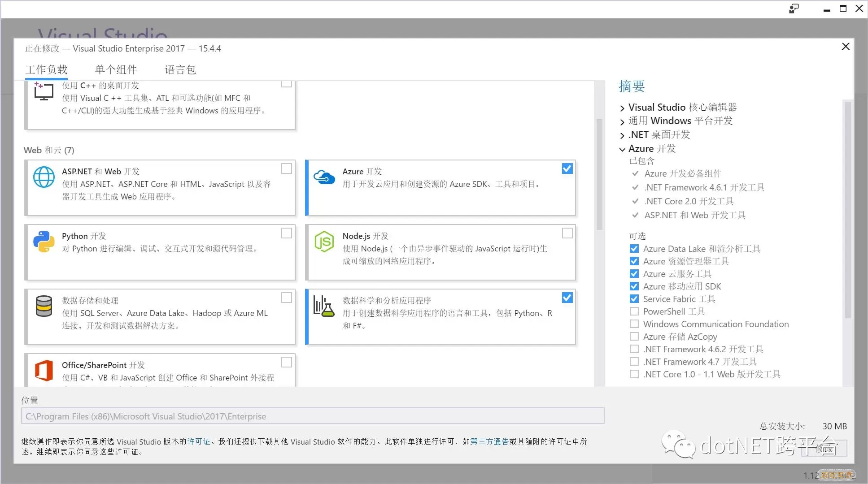Click the 摘要 summary heading

click(632, 86)
